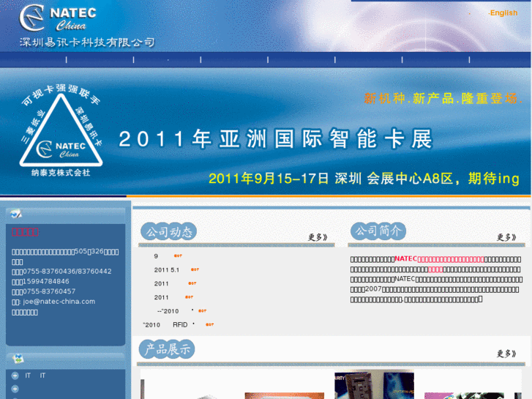This screenshot has height=399, width=532.
Task: Click the contact panel pencil icon in sidebar
Action: tap(15, 214)
